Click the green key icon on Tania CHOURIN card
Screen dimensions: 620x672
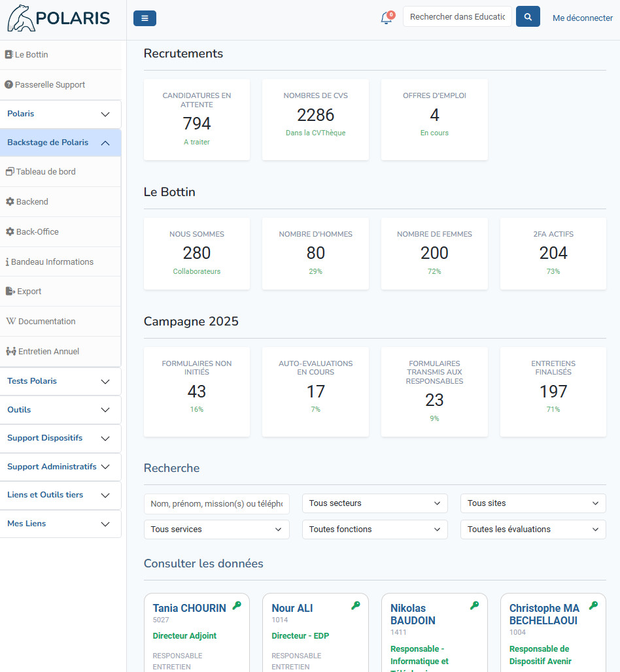(x=237, y=606)
